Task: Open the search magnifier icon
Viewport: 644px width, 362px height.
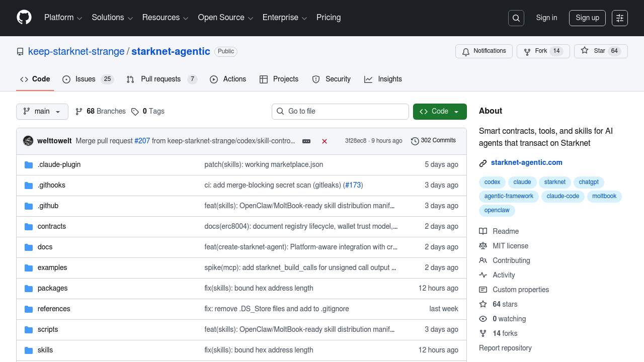Action: (x=516, y=18)
